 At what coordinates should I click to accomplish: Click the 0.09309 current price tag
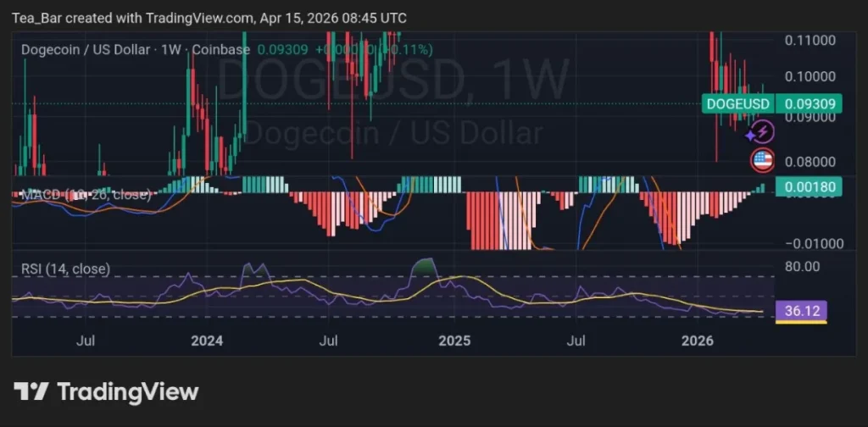(x=809, y=104)
